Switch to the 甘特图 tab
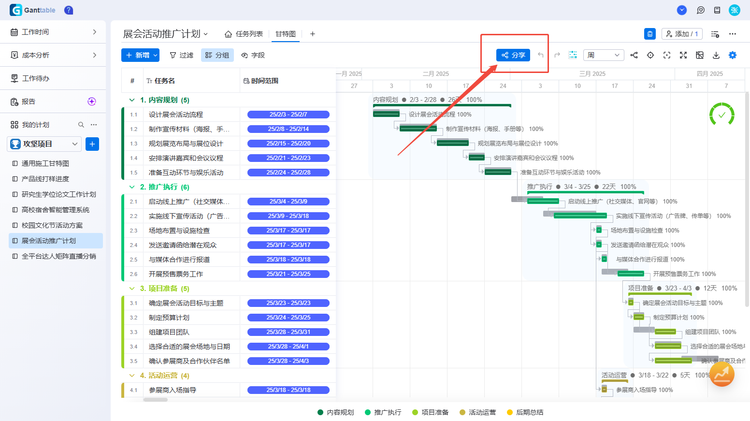The width and height of the screenshot is (750, 421). click(x=286, y=34)
